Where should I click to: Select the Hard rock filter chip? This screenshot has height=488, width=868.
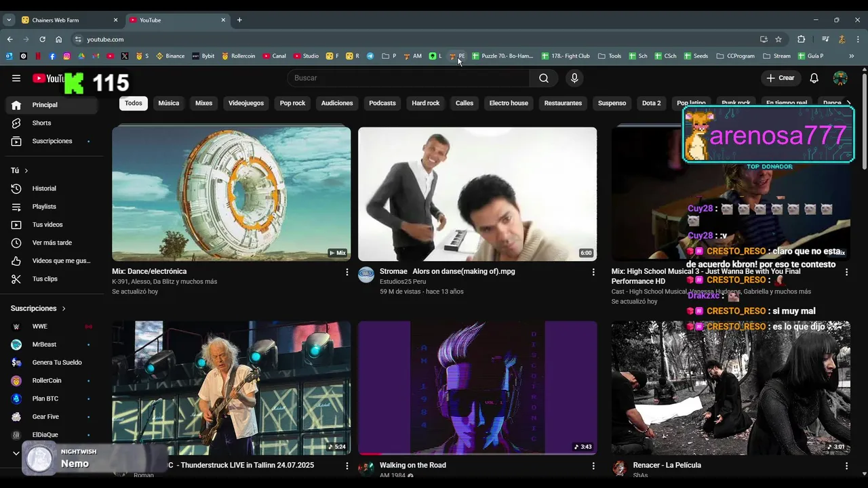tap(426, 103)
